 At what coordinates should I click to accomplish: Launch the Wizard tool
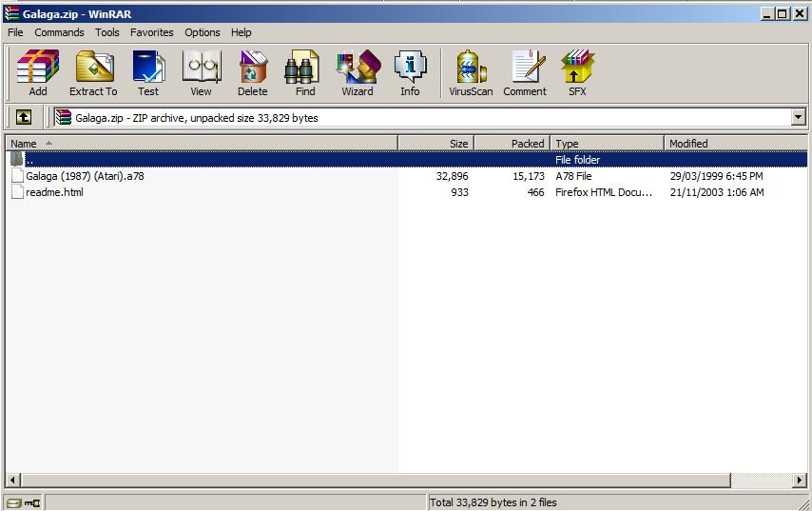[x=358, y=73]
